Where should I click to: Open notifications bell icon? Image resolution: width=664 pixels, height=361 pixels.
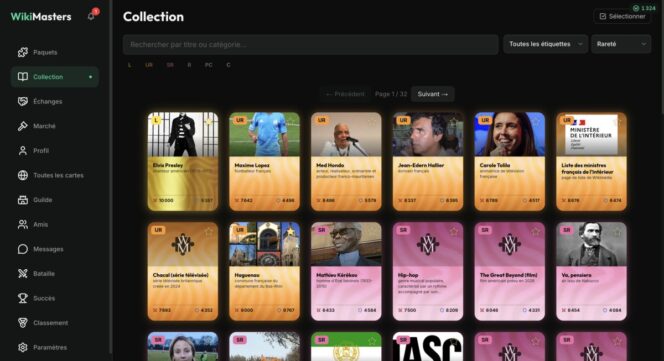coord(91,17)
